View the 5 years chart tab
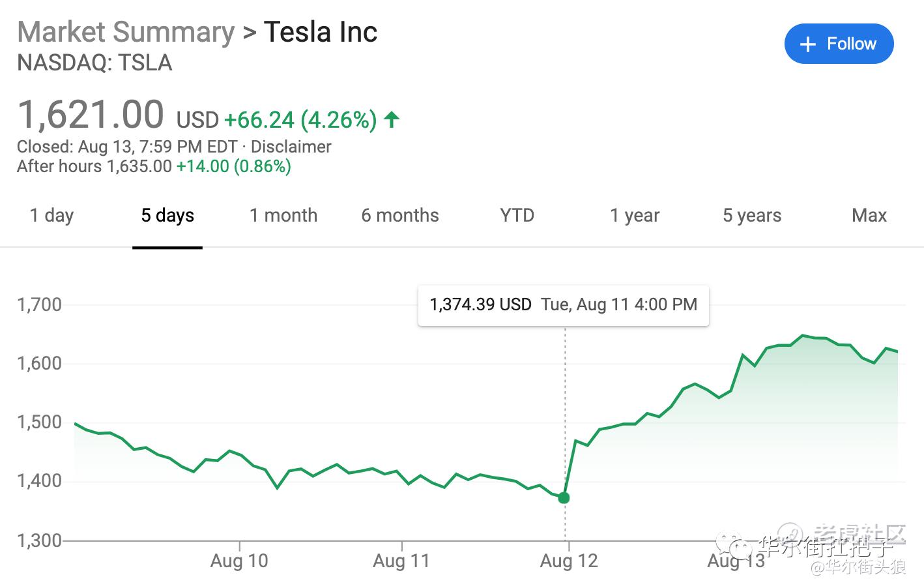The width and height of the screenshot is (924, 588). (752, 216)
